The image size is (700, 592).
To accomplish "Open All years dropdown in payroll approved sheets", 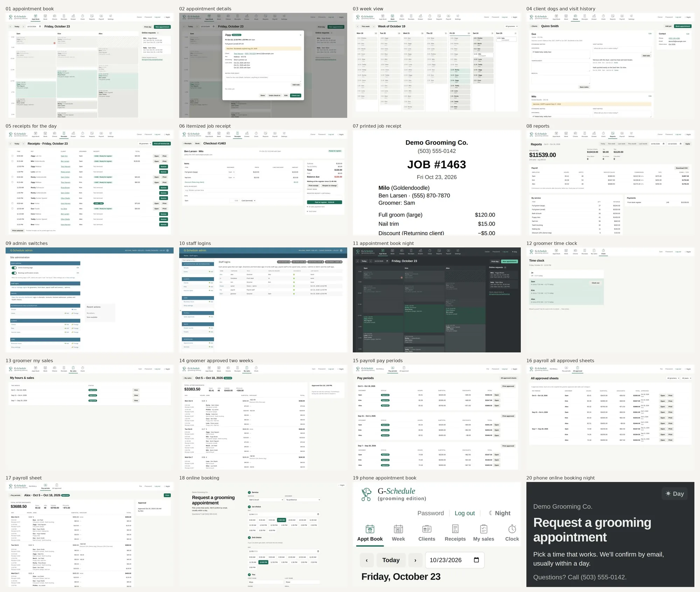I will click(686, 378).
